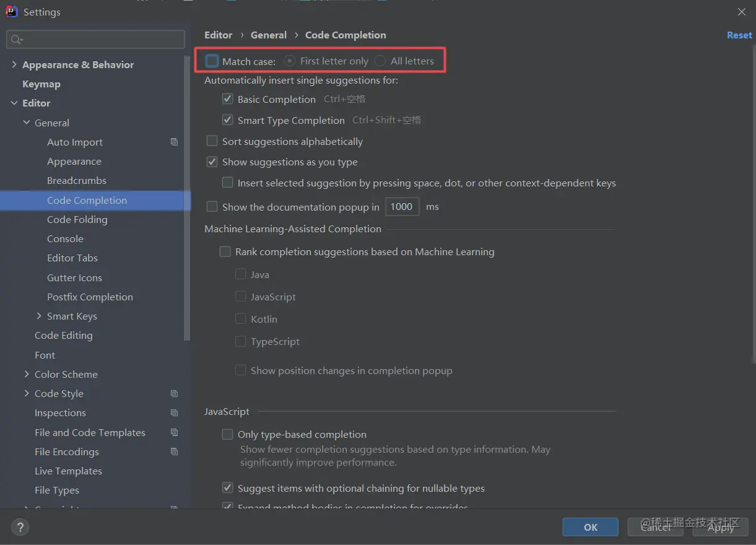Screen dimensions: 756x545
Task: Click the project-level icon beside Code Style
Action: pos(175,394)
